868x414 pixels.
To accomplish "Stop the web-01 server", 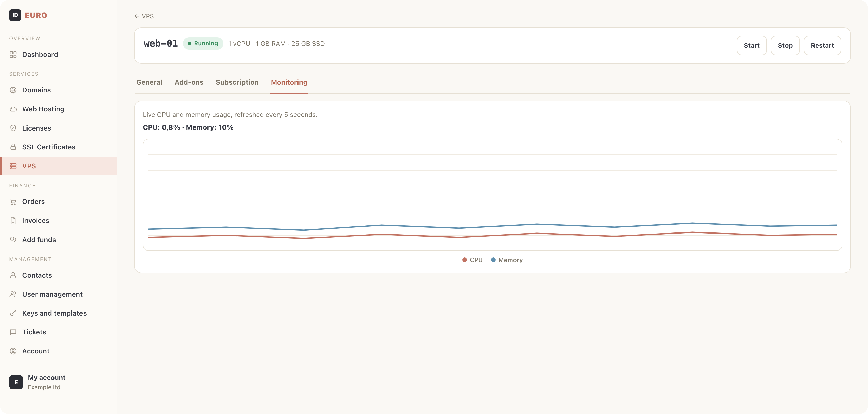I will [785, 45].
